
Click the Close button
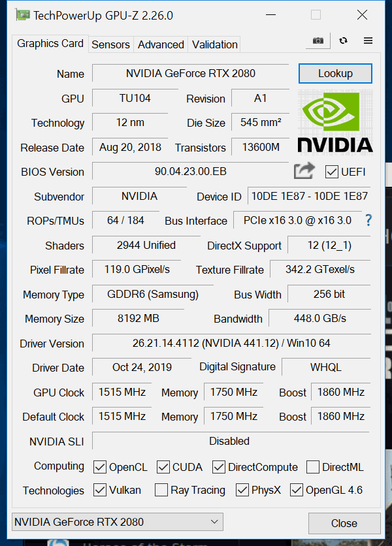click(344, 523)
